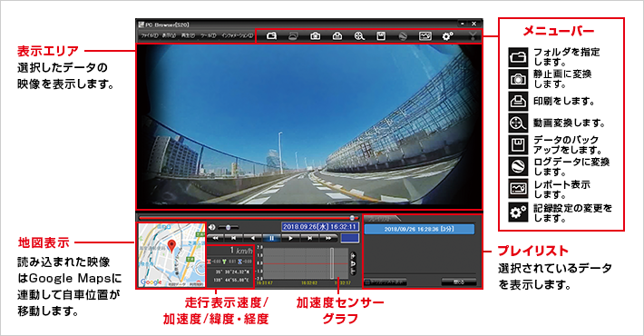This screenshot has height=336, width=644.
Task: Click the X-axis acceleration value
Action: 214,262
